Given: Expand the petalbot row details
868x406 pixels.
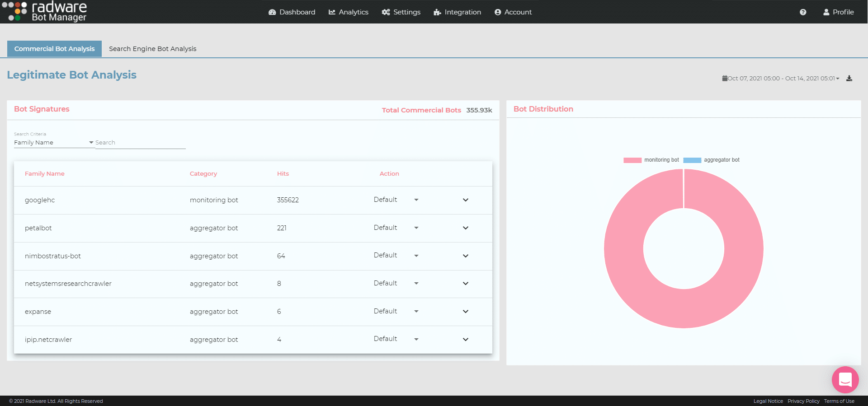Looking at the screenshot, I should 466,228.
